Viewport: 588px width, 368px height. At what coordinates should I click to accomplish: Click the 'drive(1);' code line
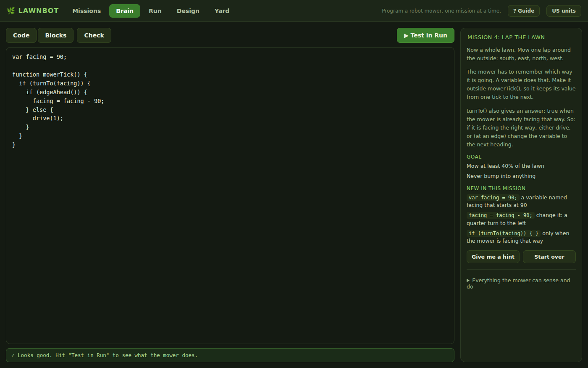48,118
